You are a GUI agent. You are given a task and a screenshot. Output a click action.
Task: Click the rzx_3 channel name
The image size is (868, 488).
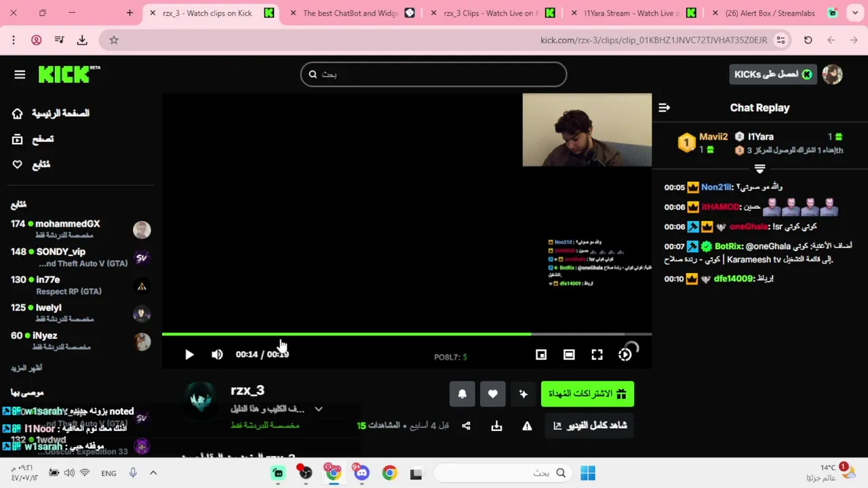tap(248, 390)
